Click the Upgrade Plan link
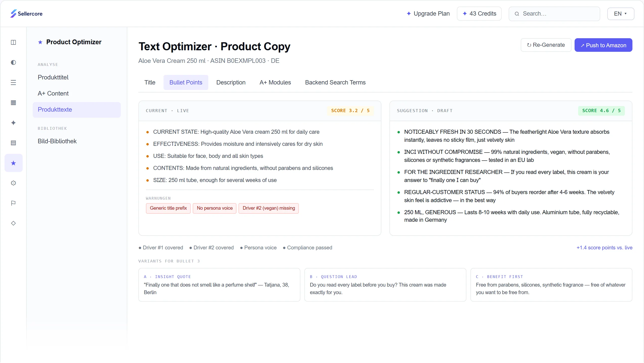This screenshot has width=644, height=363. pos(428,14)
